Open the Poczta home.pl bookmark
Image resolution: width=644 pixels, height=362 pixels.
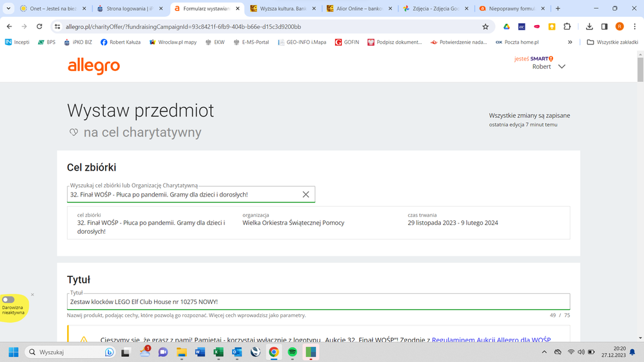tap(517, 43)
